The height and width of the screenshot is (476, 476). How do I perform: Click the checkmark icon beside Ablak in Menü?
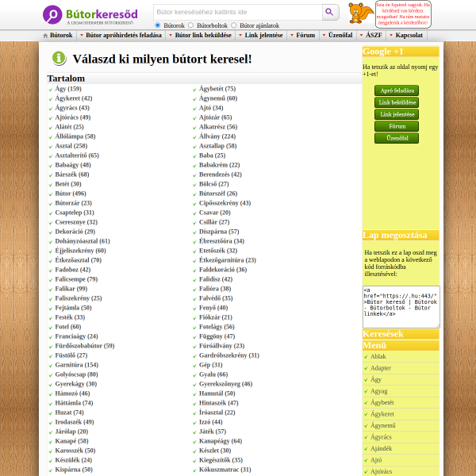pyautogui.click(x=366, y=357)
